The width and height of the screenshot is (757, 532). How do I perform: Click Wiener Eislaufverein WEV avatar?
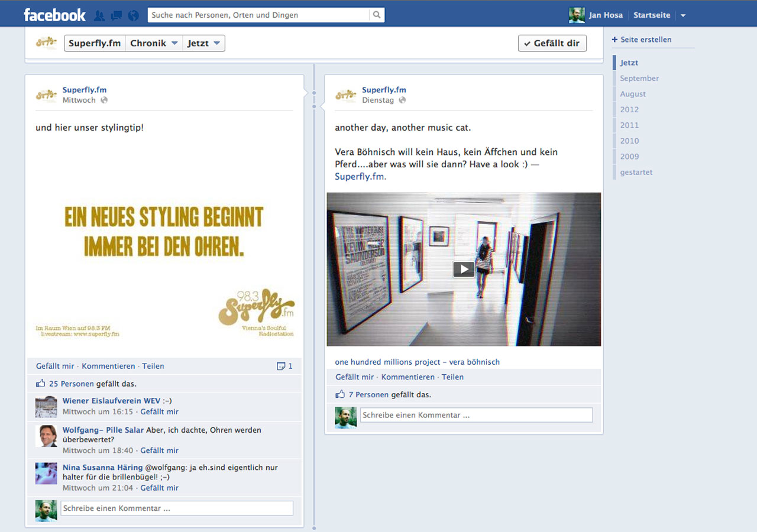pyautogui.click(x=46, y=407)
